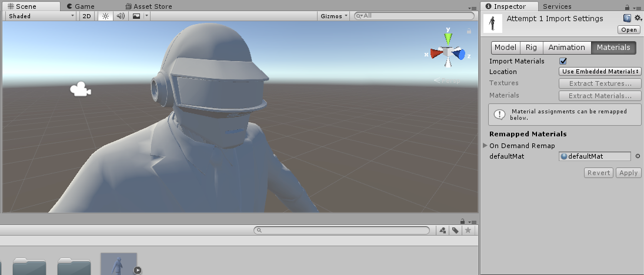Open inspector settings gear icon
The width and height of the screenshot is (644, 275).
(638, 18)
